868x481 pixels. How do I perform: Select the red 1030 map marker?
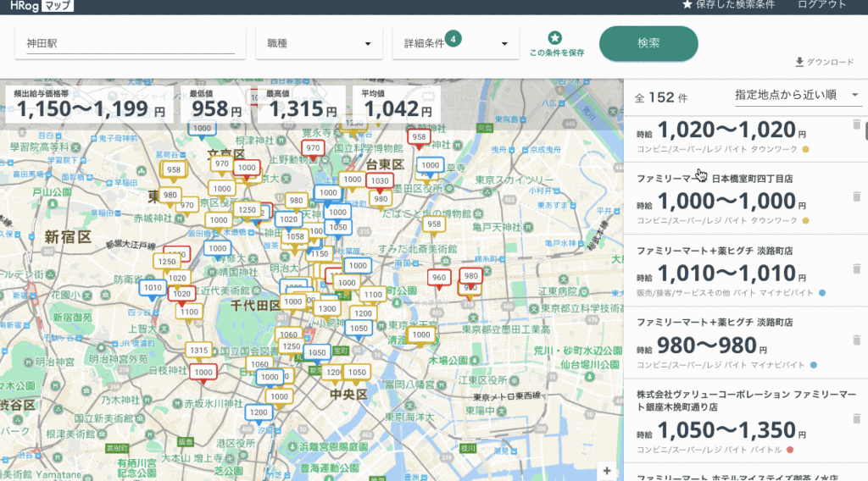[380, 180]
